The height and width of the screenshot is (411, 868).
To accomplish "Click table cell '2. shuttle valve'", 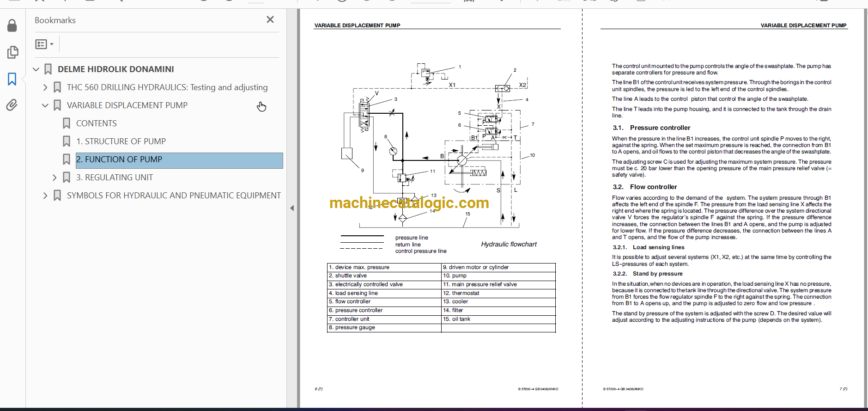I will pyautogui.click(x=384, y=276).
